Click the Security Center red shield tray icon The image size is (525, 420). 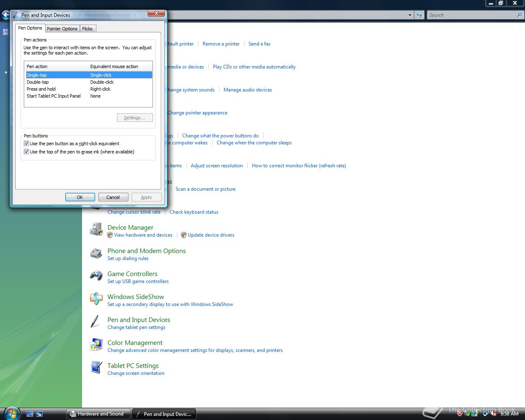click(460, 414)
